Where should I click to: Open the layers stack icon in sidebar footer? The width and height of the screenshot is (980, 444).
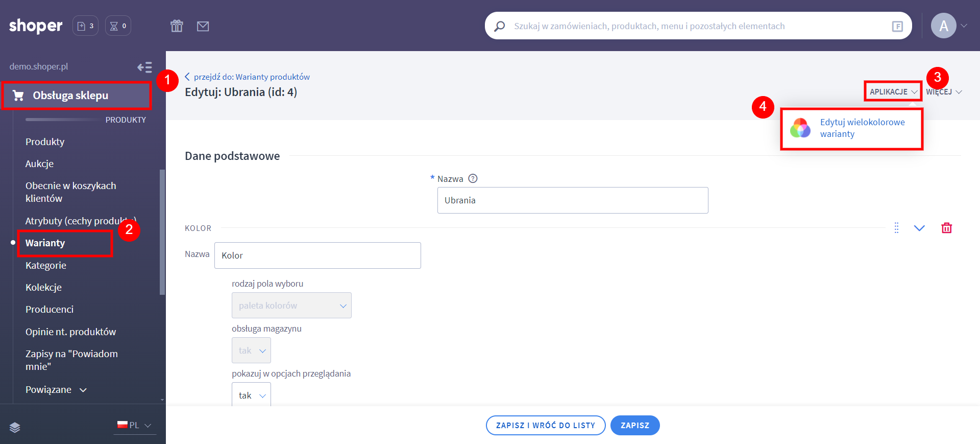(15, 428)
